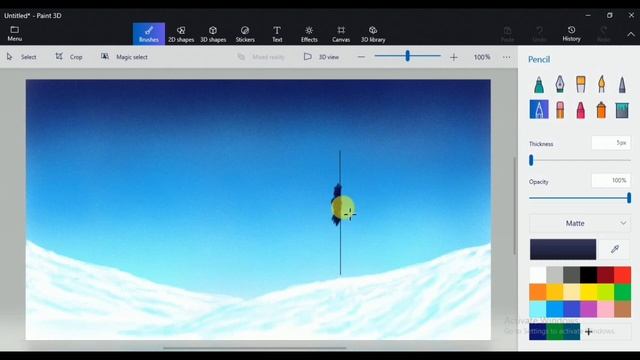This screenshot has height=360, width=640.
Task: Toggle Mixed reality mode
Action: pos(261,57)
